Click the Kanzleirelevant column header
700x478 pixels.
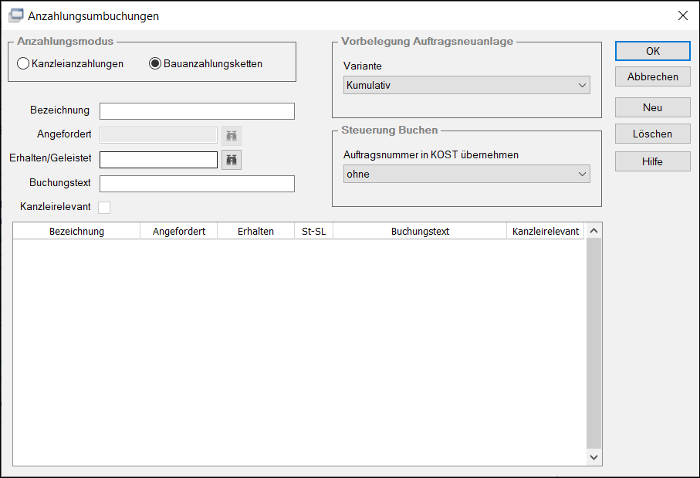tap(545, 231)
